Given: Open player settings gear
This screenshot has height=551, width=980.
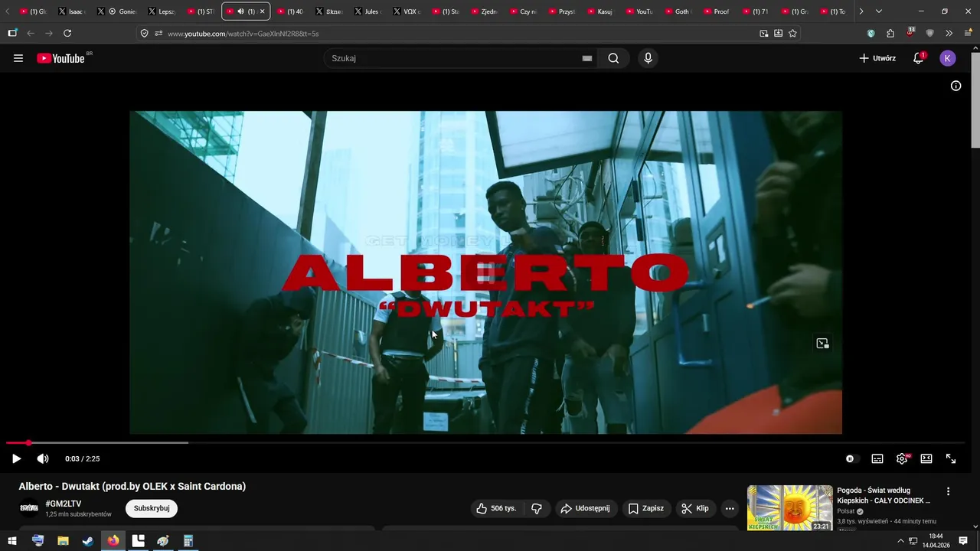Looking at the screenshot, I should tap(902, 458).
